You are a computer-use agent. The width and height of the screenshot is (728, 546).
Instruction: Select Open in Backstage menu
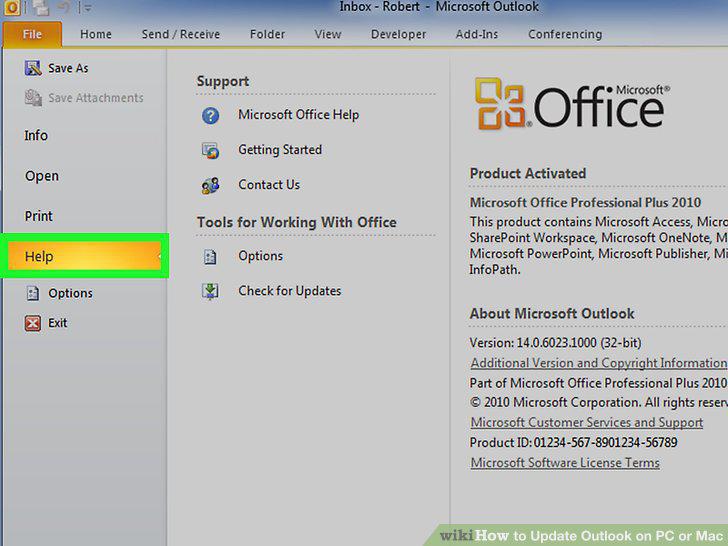pyautogui.click(x=42, y=176)
